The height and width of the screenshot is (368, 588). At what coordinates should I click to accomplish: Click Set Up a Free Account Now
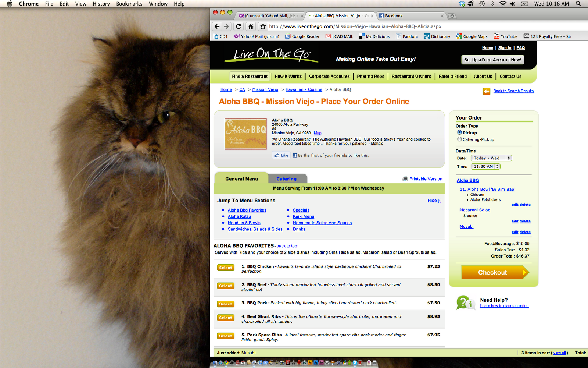coord(492,60)
